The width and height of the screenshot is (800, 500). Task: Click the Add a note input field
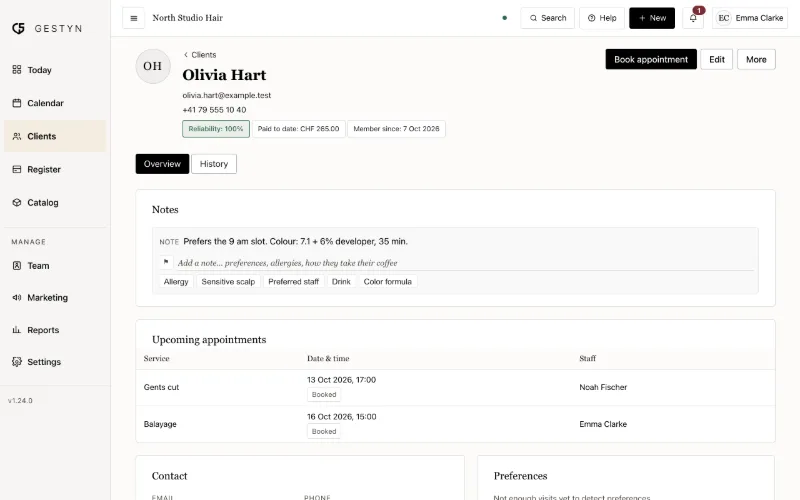click(x=464, y=263)
